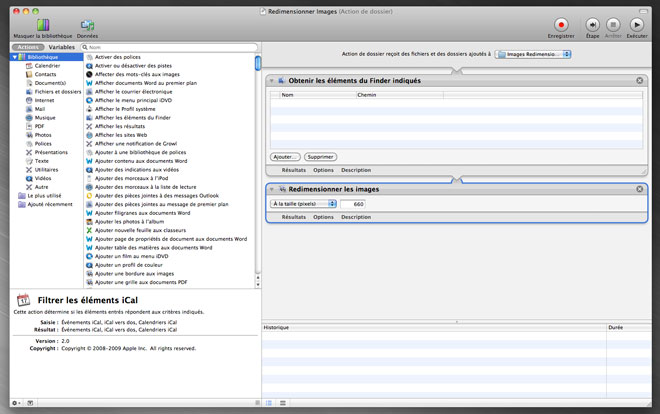This screenshot has width=660, height=414.
Task: Select Afficher documents Word au premier plan
Action: (146, 83)
